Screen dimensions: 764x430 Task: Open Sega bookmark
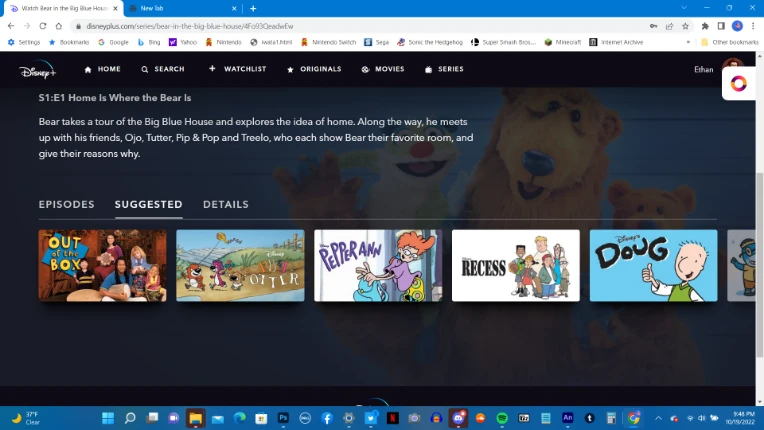tap(377, 42)
